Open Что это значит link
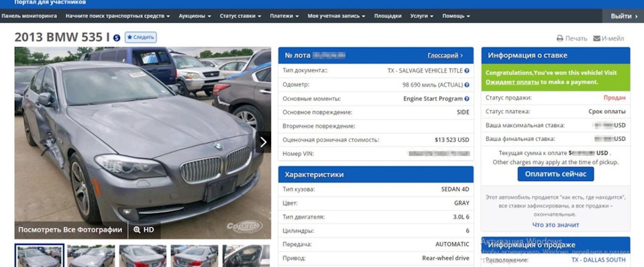 point(555,225)
